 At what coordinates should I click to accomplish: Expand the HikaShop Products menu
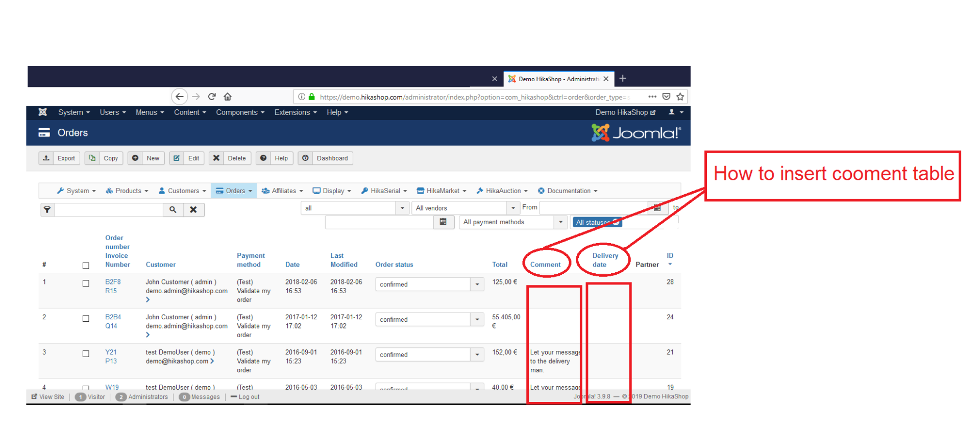pyautogui.click(x=127, y=191)
